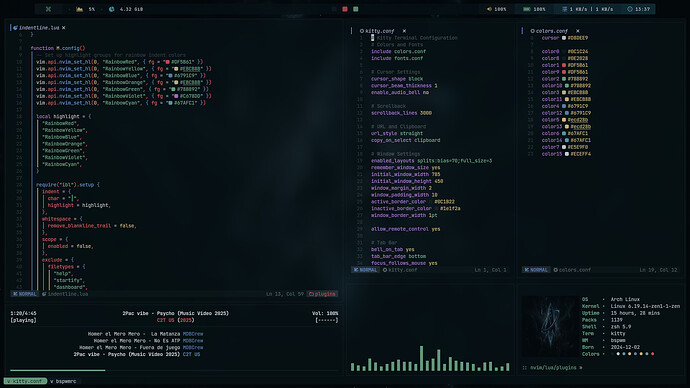Click the 'allow_remote_control yes' line
Image resolution: width=690 pixels, height=388 pixels.
click(405, 229)
